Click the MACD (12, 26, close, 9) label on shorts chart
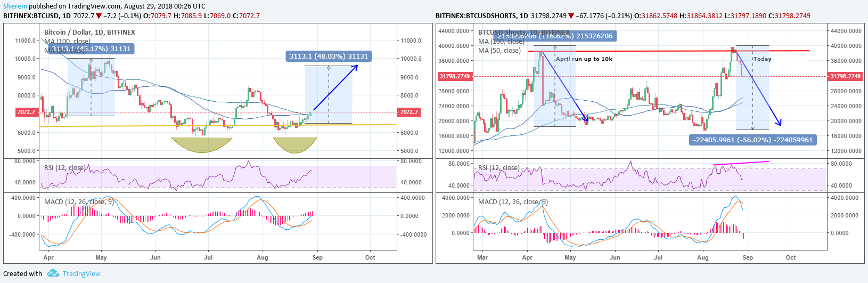The width and height of the screenshot is (868, 283). (513, 202)
